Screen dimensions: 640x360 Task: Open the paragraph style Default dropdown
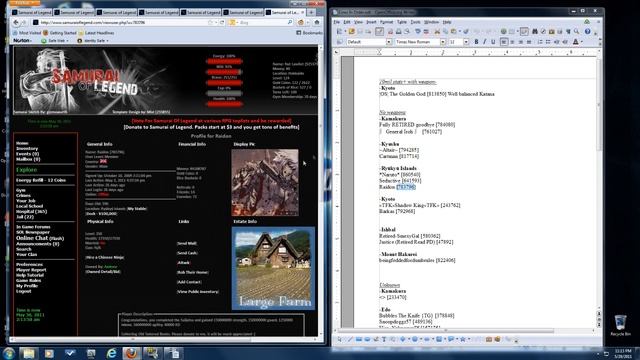pyautogui.click(x=389, y=42)
